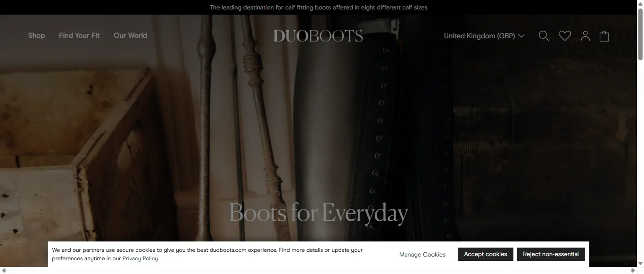Click the DUOBOOTS logo
Screen dimensions: 644x274
pyautogui.click(x=318, y=35)
